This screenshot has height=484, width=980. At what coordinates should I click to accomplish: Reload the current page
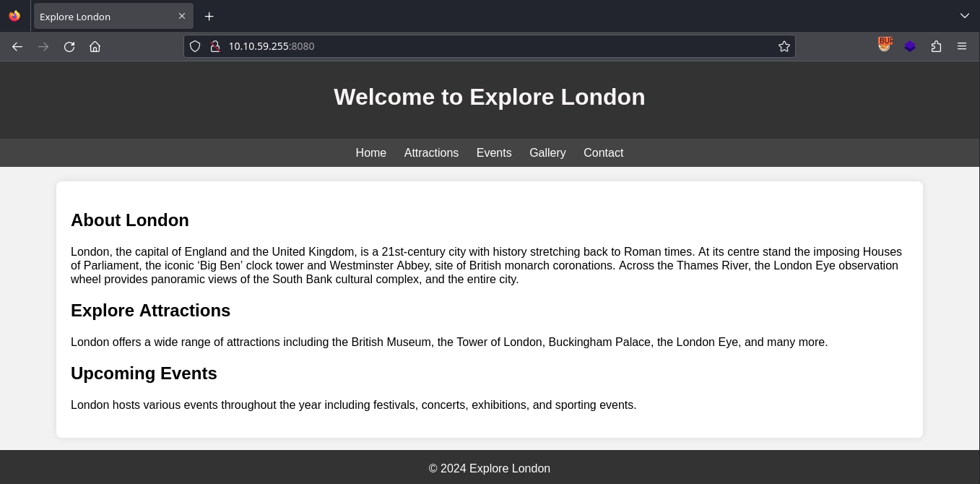[x=69, y=46]
